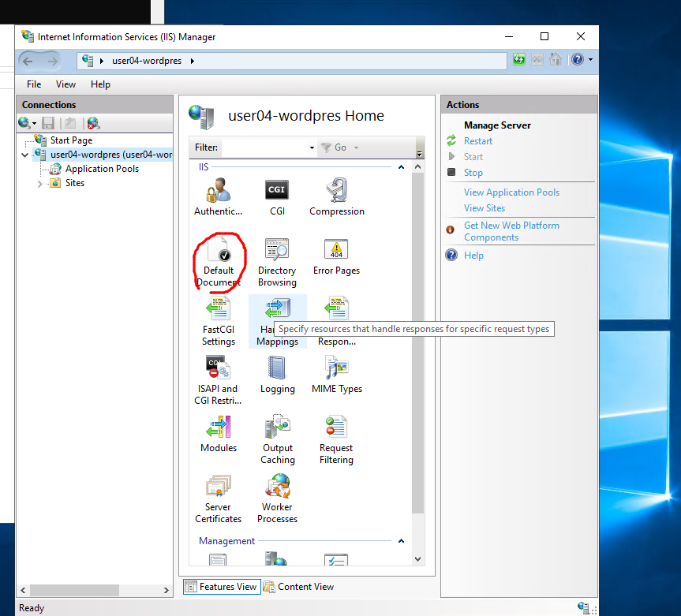Click the stop loading toolbar icon
The width and height of the screenshot is (681, 616).
[537, 59]
